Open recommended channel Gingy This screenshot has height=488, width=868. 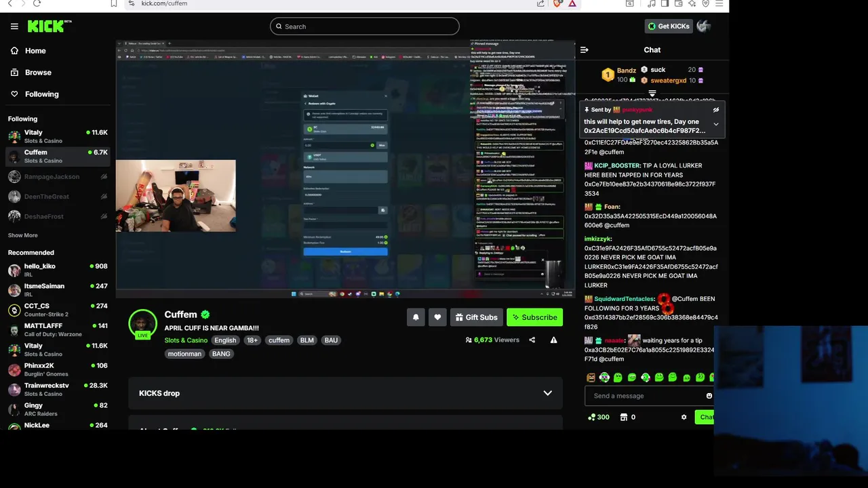click(58, 409)
